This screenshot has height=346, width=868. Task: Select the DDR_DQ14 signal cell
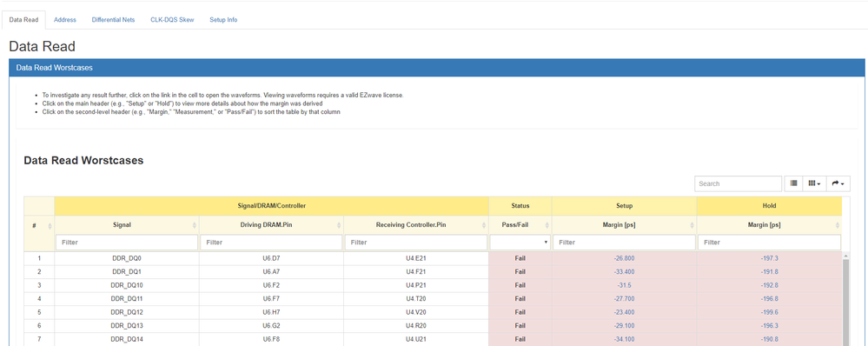click(x=127, y=339)
